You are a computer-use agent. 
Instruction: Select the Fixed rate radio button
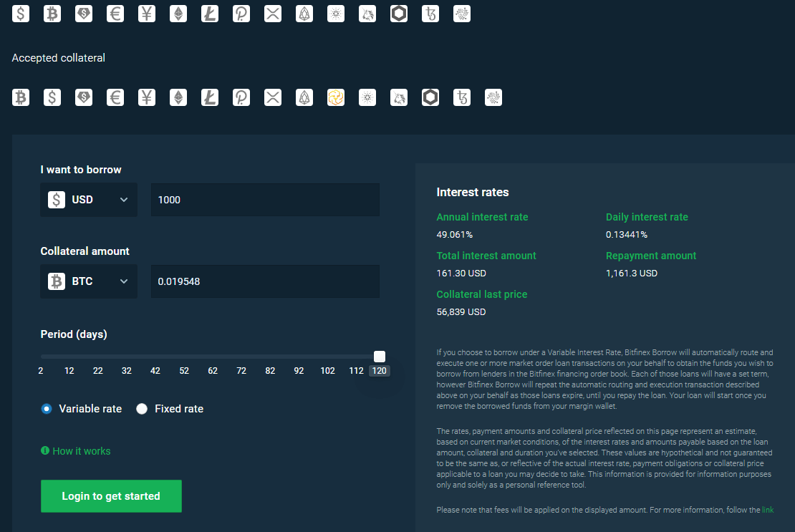(x=142, y=409)
